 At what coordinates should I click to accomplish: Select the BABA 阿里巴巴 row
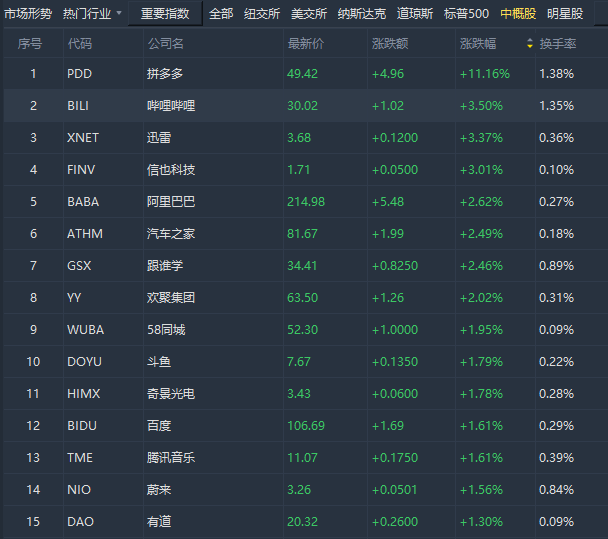(x=306, y=202)
